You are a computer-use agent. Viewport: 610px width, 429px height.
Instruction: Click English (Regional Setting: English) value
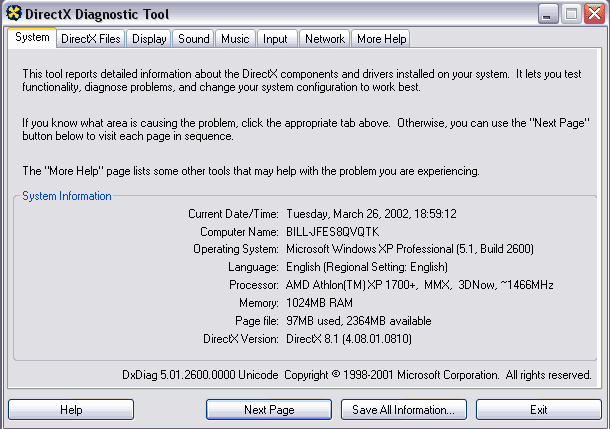coord(367,267)
